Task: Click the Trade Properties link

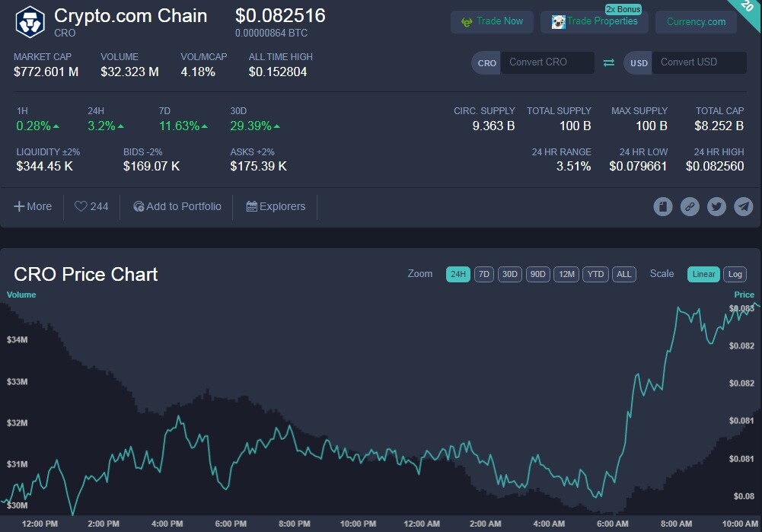Action: pyautogui.click(x=595, y=22)
